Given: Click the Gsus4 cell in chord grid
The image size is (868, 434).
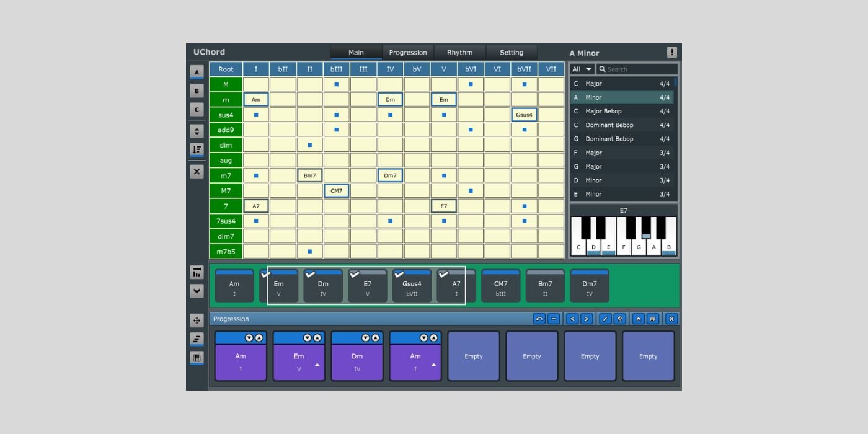Looking at the screenshot, I should tap(524, 115).
